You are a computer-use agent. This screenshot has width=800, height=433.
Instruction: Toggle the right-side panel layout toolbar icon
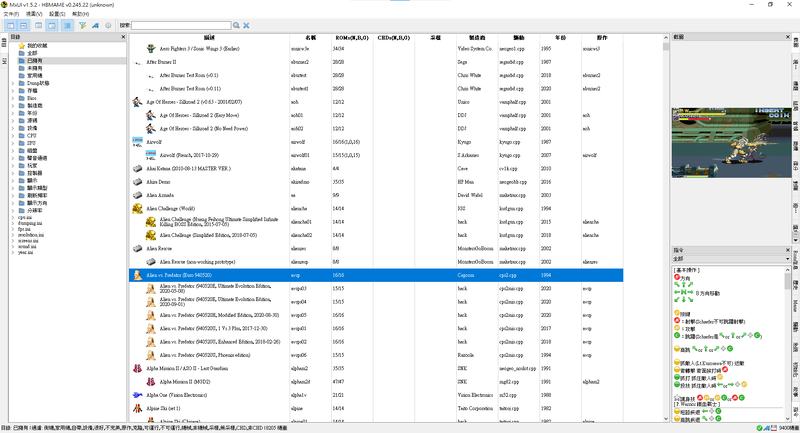[52, 25]
